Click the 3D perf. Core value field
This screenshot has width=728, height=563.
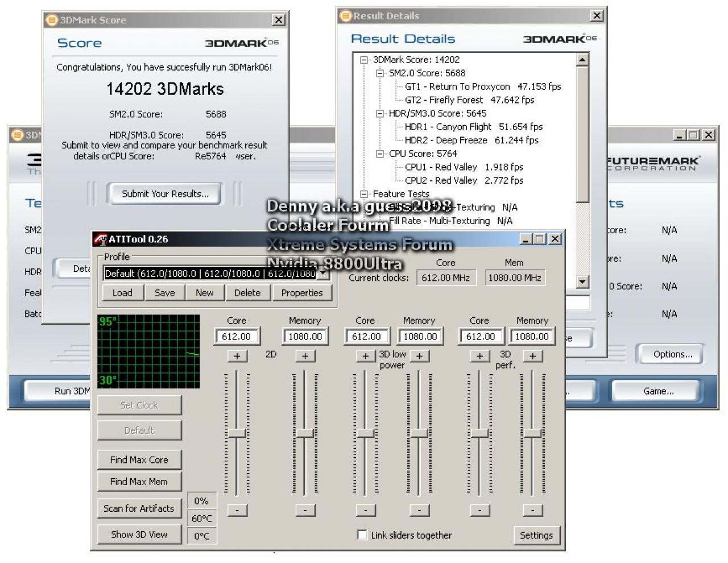481,337
